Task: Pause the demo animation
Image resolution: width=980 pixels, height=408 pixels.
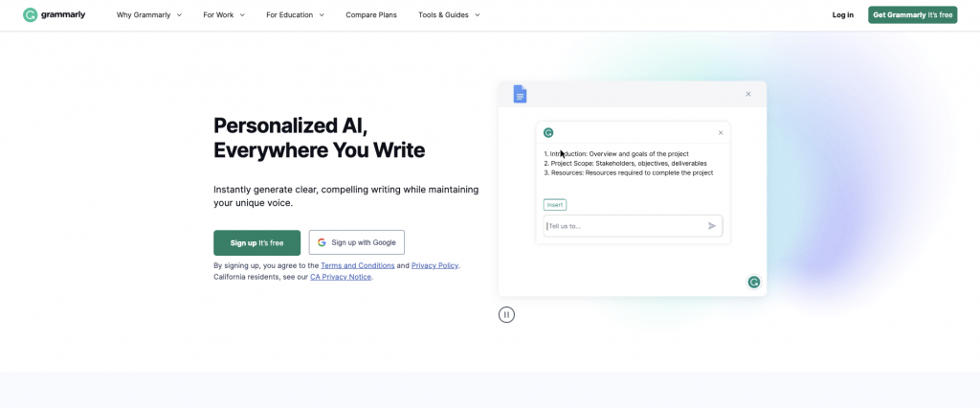Action: [x=506, y=315]
